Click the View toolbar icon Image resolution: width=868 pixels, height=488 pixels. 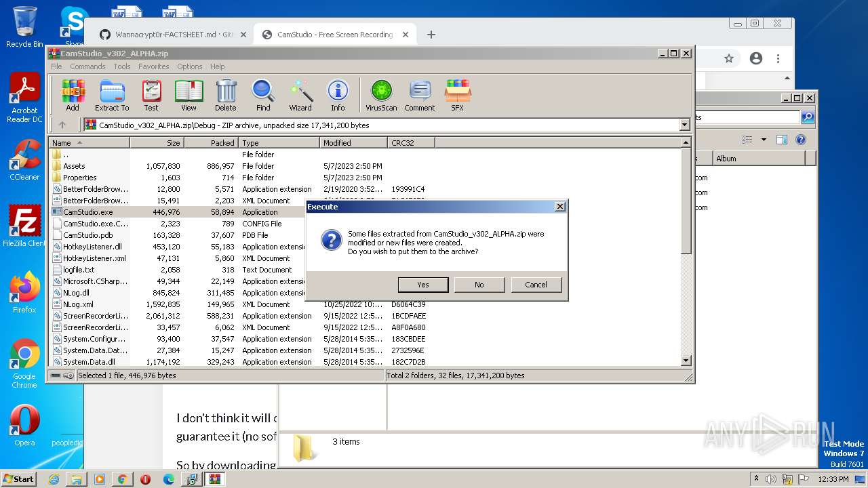click(x=189, y=96)
